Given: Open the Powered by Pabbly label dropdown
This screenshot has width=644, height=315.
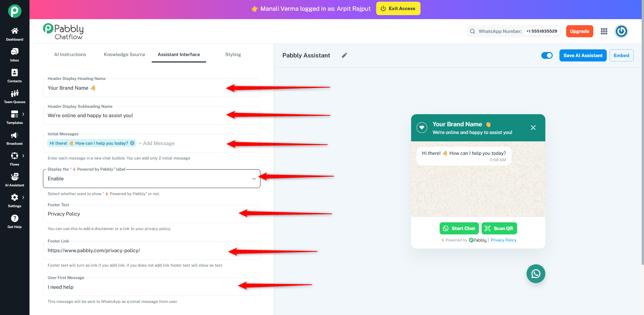Looking at the screenshot, I should point(152,179).
